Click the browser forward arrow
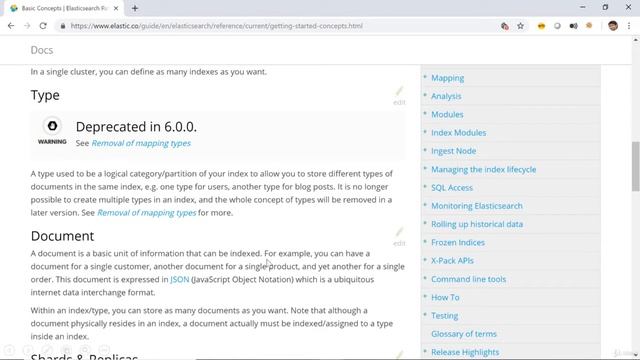 click(27, 26)
